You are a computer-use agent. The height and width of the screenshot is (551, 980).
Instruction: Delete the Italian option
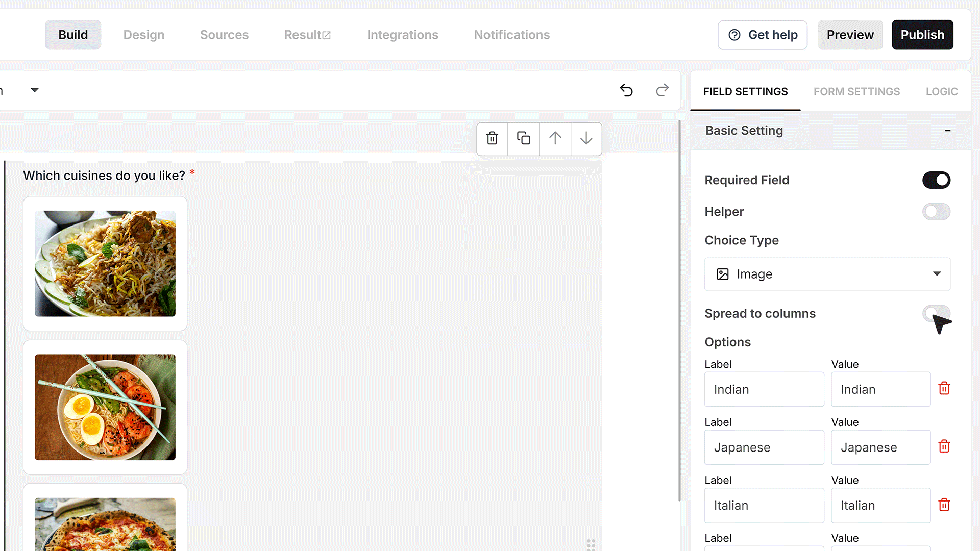[944, 505]
